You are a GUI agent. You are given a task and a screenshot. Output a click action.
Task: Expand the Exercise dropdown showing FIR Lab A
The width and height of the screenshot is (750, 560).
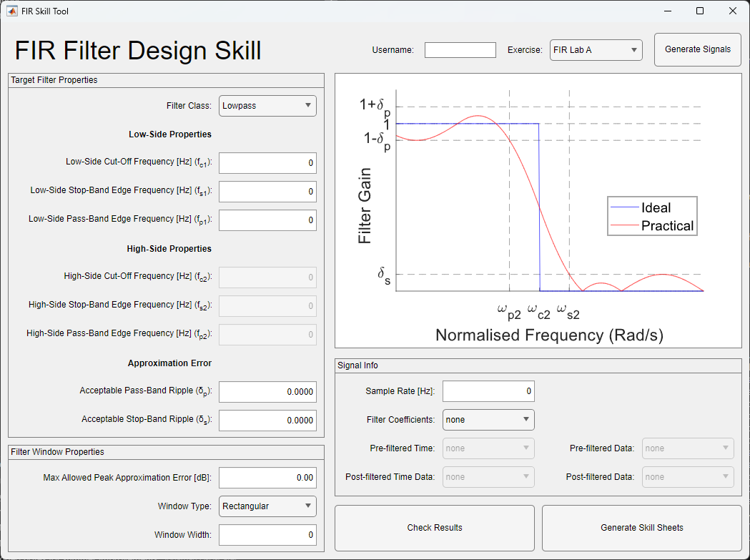tap(596, 50)
